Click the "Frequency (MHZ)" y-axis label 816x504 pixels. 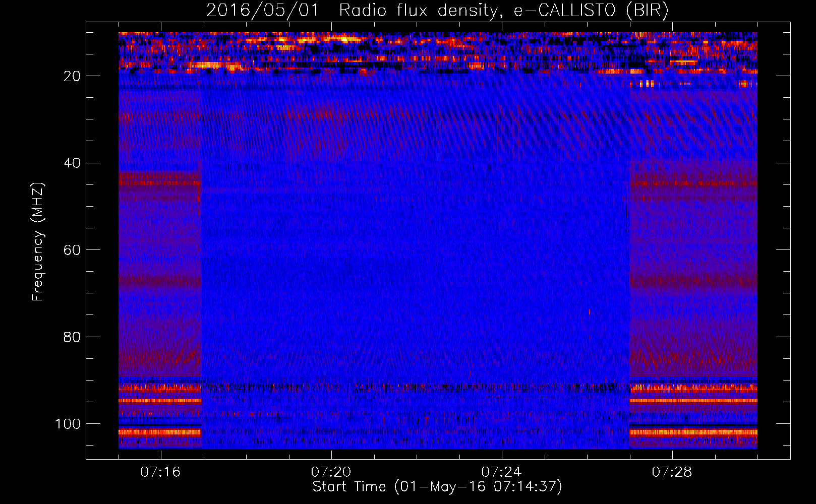(x=38, y=241)
